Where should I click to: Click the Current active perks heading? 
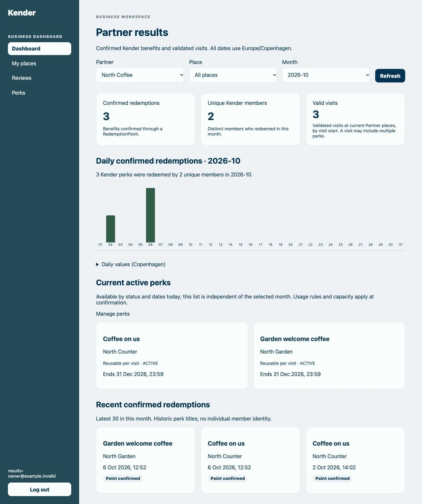(x=133, y=283)
